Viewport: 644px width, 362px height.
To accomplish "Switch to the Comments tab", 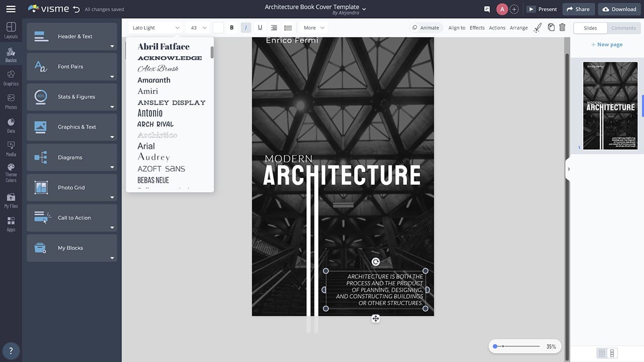I will point(623,28).
